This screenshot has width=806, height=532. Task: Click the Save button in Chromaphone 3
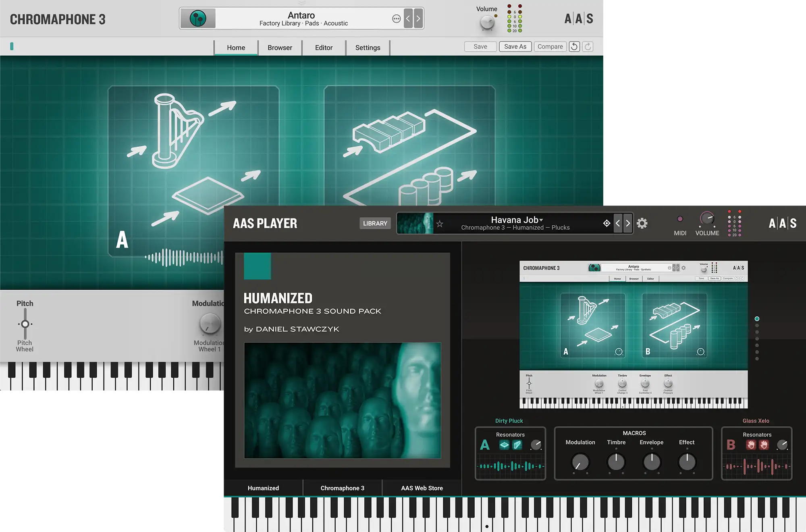pos(480,47)
